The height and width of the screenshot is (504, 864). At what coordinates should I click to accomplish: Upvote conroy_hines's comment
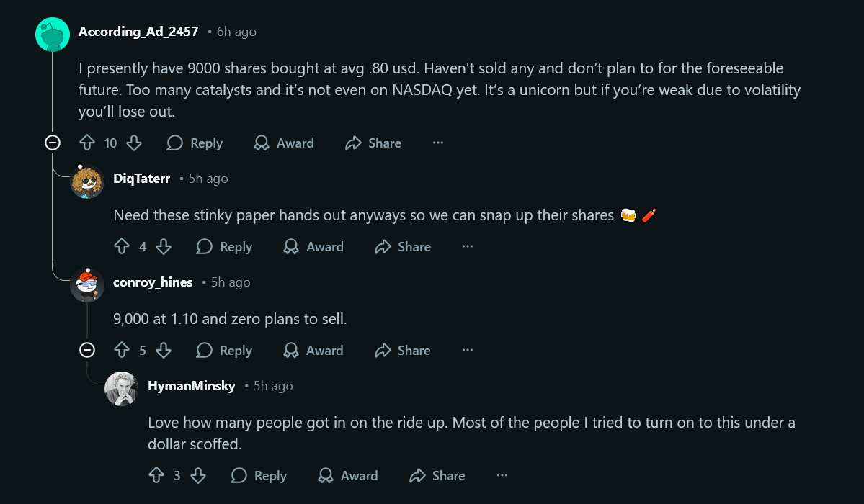click(x=122, y=351)
